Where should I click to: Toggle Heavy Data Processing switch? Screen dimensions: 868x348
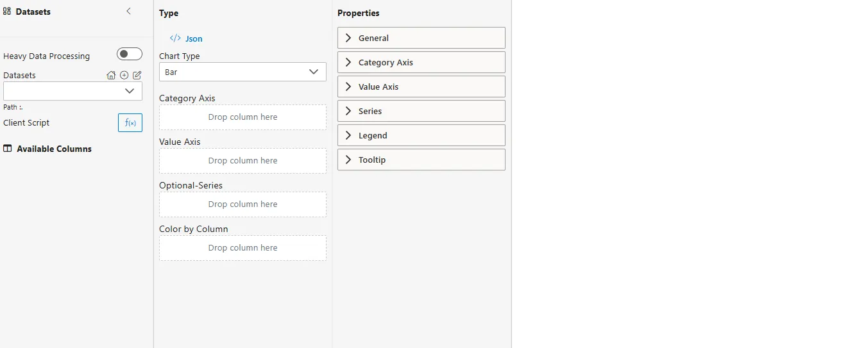[130, 54]
